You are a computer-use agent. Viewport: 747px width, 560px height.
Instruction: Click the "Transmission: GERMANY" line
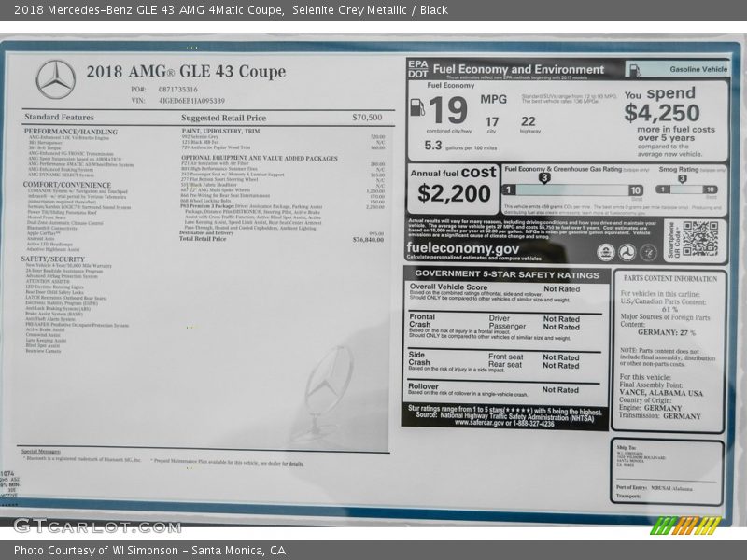[660, 416]
